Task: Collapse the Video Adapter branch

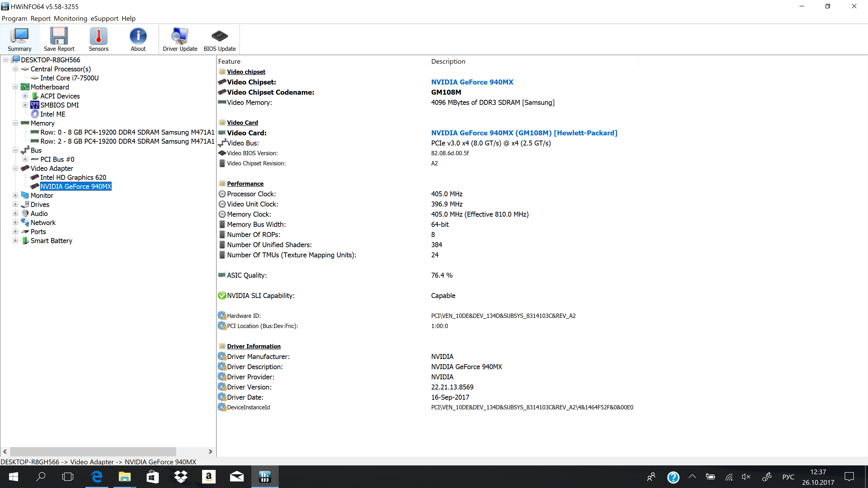Action: pos(16,168)
